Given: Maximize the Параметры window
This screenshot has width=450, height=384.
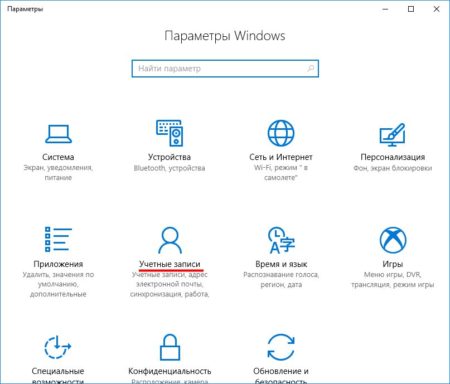Looking at the screenshot, I should point(411,9).
